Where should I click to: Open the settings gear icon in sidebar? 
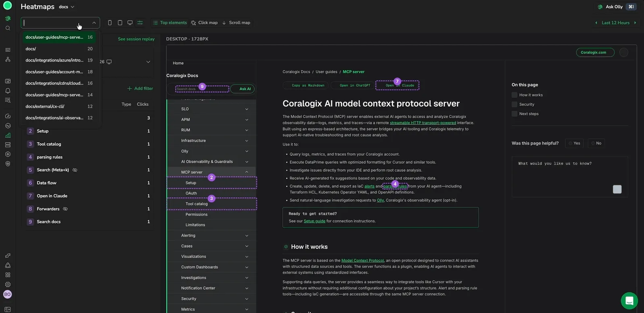click(8, 284)
